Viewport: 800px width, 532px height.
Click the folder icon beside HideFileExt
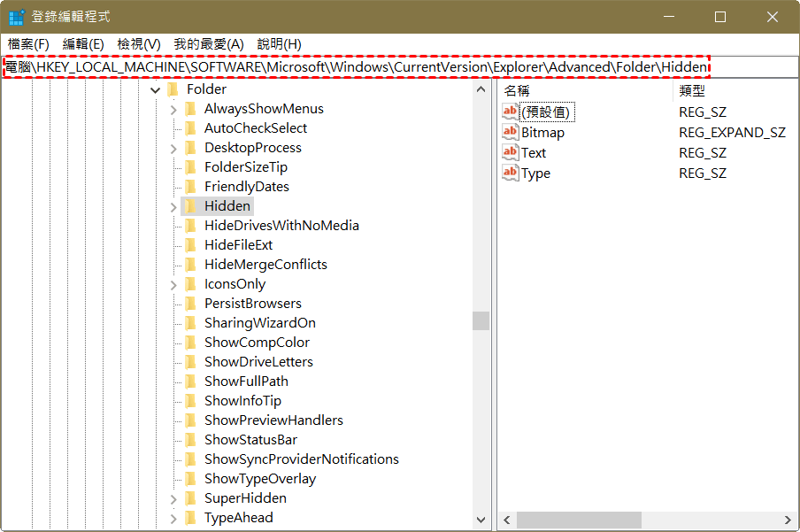(x=190, y=244)
